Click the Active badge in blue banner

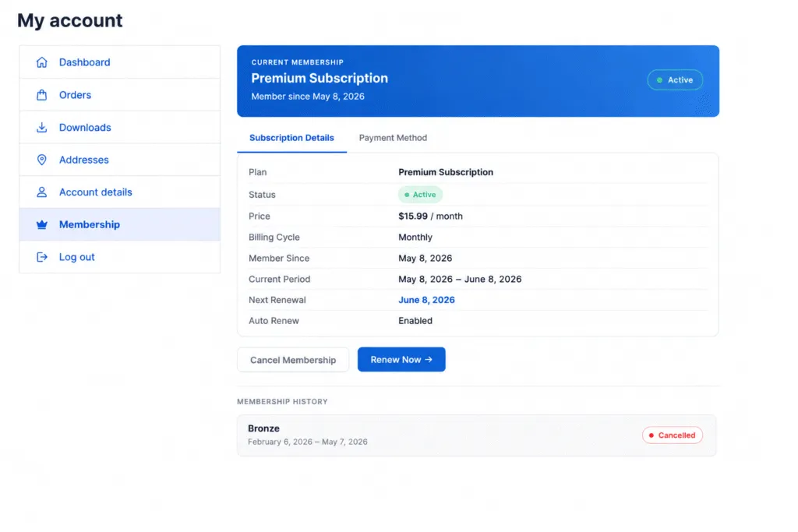click(675, 80)
